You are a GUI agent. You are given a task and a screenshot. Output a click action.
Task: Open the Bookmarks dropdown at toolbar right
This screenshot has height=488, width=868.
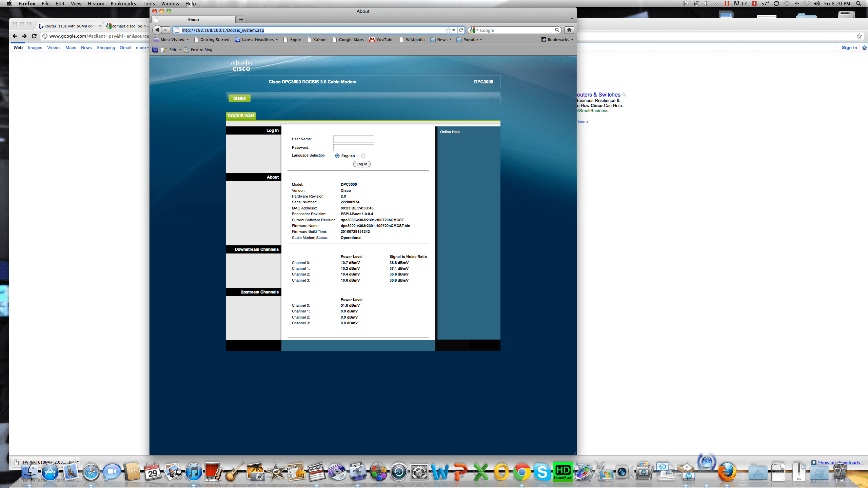pyautogui.click(x=557, y=40)
